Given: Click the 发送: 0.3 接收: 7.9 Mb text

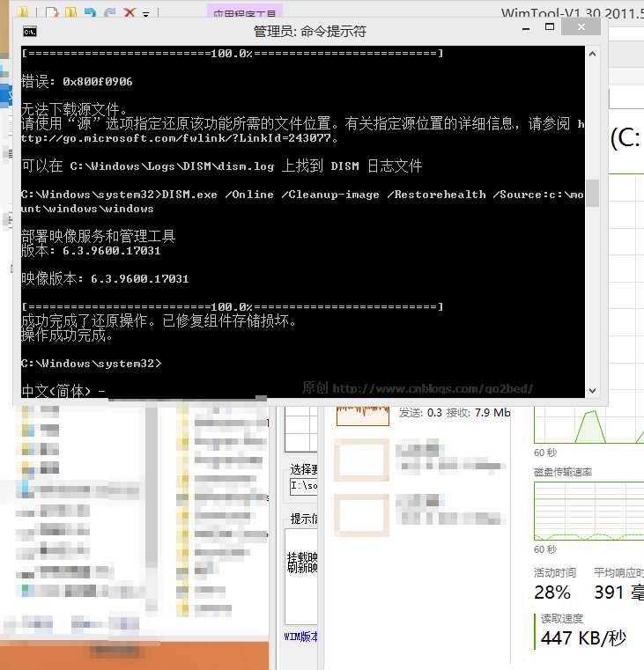Looking at the screenshot, I should pos(455,412).
